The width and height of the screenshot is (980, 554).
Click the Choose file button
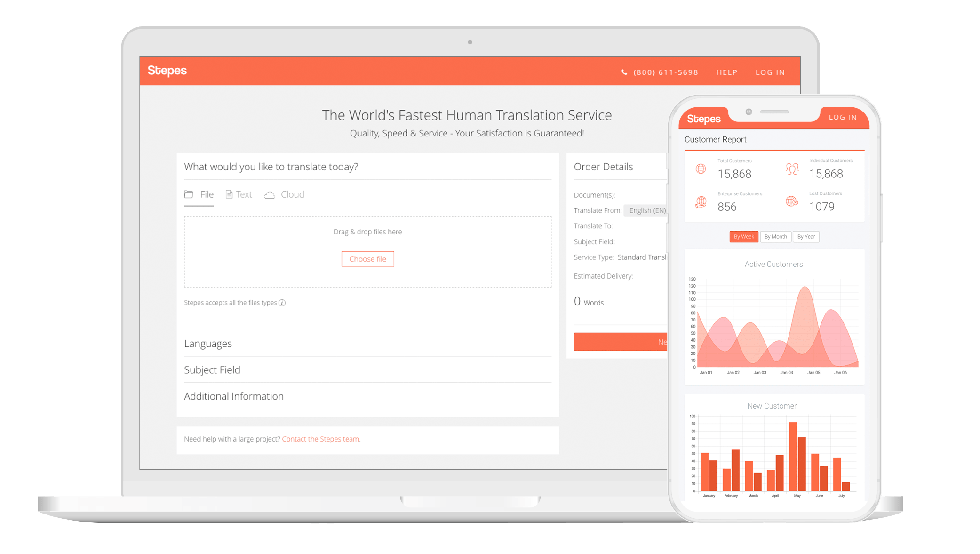click(x=367, y=259)
